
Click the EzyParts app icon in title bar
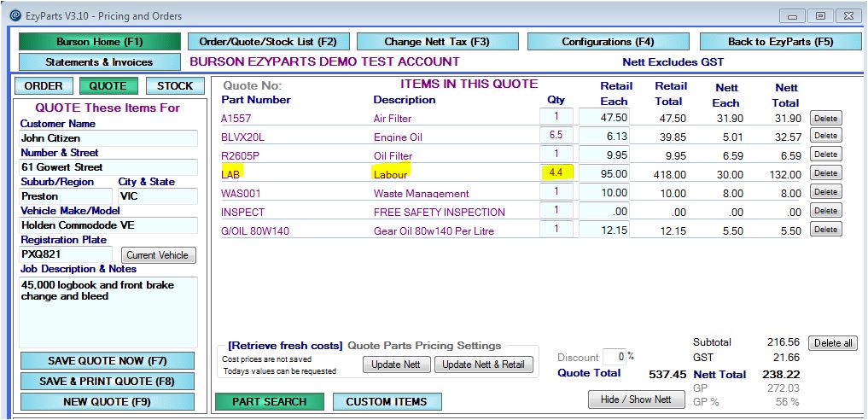(15, 16)
